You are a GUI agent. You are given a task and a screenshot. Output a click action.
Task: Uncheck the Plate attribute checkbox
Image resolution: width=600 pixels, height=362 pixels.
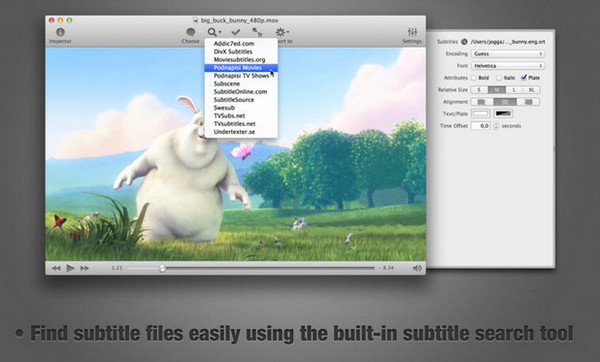tap(524, 78)
